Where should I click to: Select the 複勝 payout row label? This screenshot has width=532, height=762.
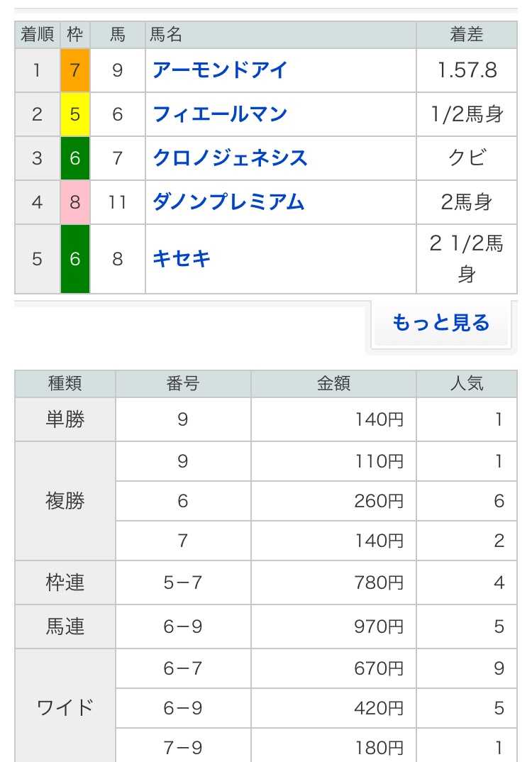[65, 500]
